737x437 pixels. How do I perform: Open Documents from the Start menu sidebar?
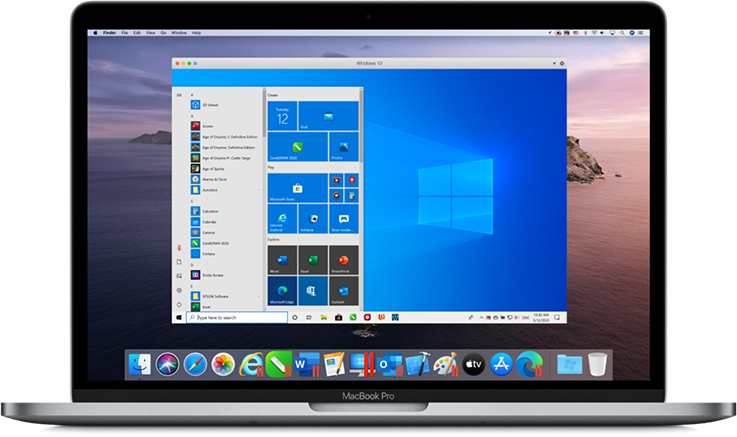[x=179, y=262]
